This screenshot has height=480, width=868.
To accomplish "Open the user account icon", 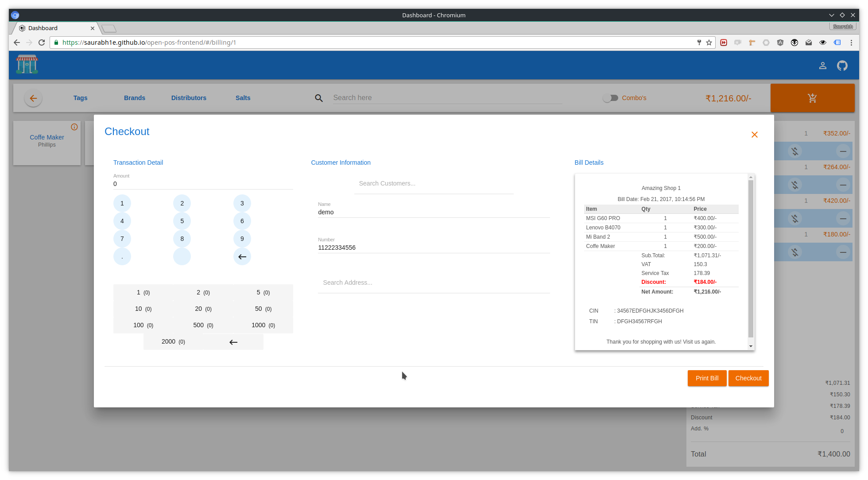I will (822, 66).
